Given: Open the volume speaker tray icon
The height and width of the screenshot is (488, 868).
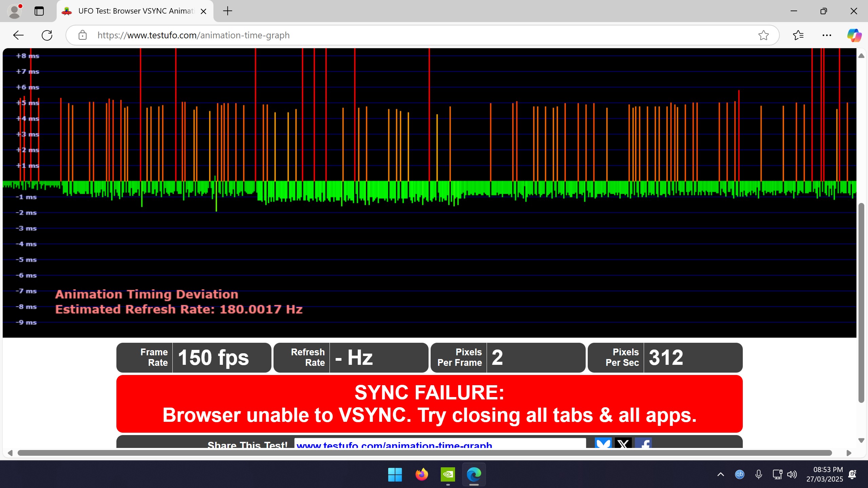Looking at the screenshot, I should (792, 474).
